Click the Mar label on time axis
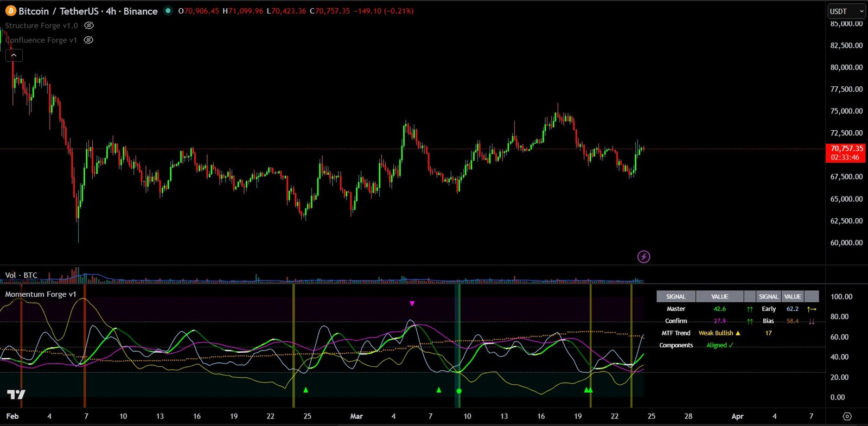868x426 pixels. click(356, 416)
